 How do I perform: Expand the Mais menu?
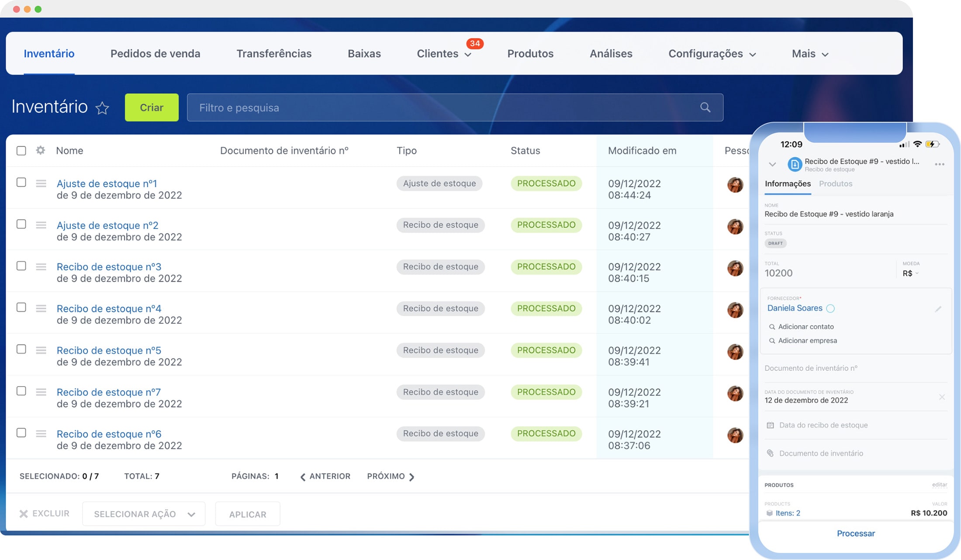coord(810,54)
